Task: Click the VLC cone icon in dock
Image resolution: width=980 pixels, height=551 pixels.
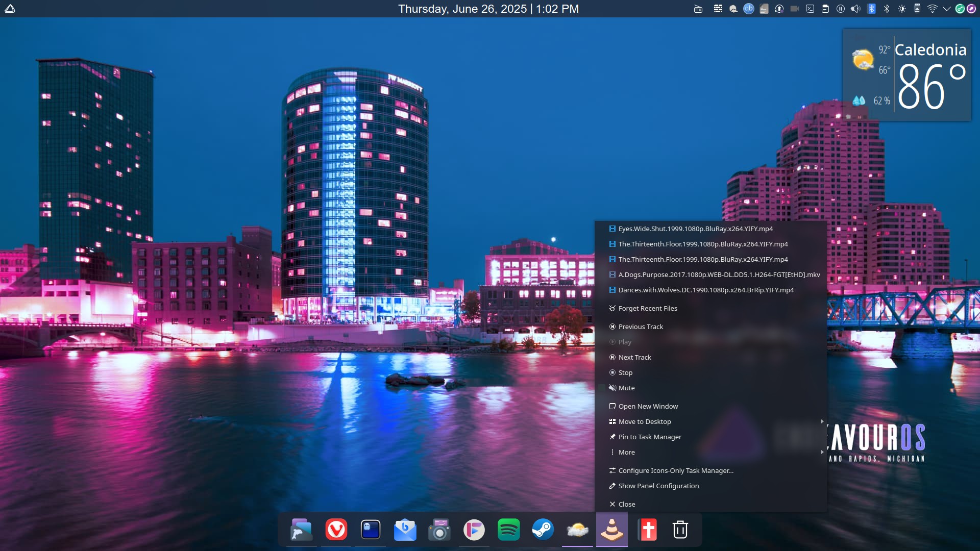Action: pyautogui.click(x=611, y=530)
